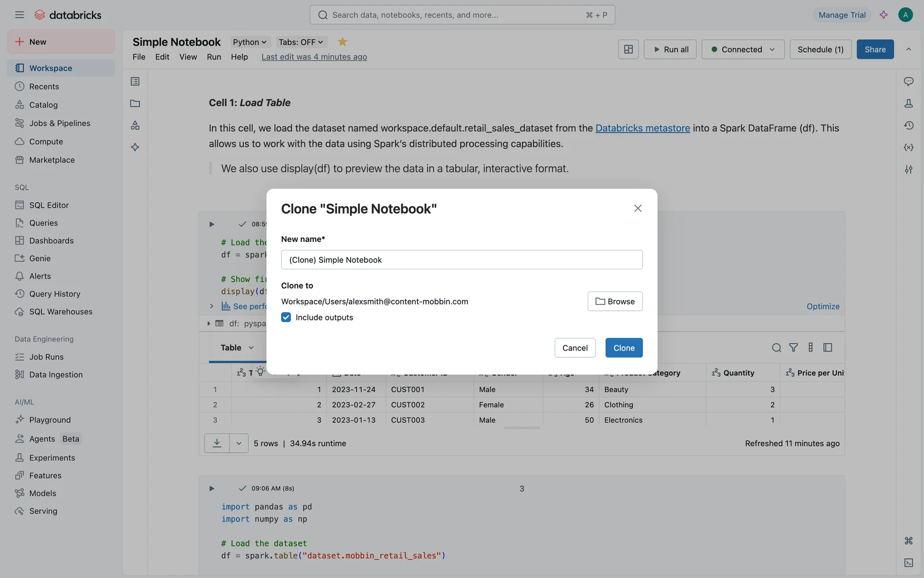
Task: Open the comments panel icon
Action: pos(908,81)
